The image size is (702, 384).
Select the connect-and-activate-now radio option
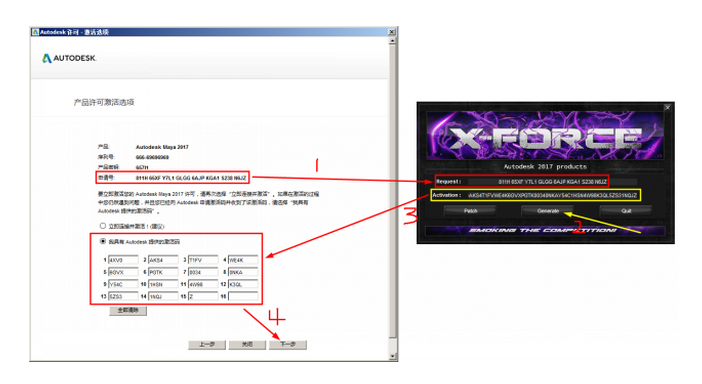tap(103, 226)
